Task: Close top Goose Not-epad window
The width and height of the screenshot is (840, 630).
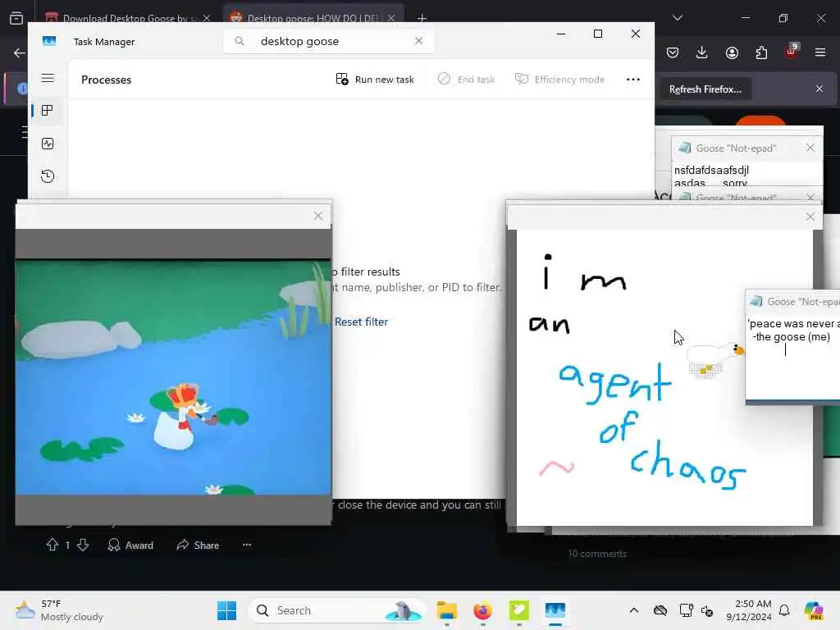Action: [x=810, y=148]
